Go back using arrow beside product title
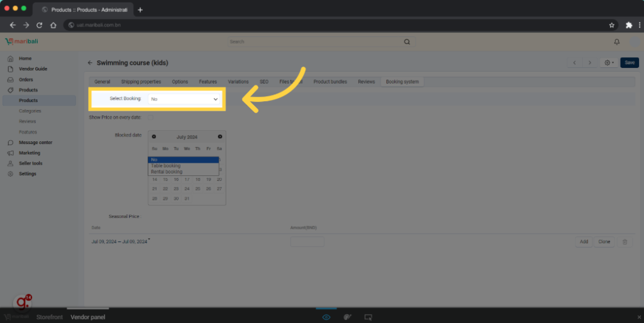 click(x=90, y=63)
